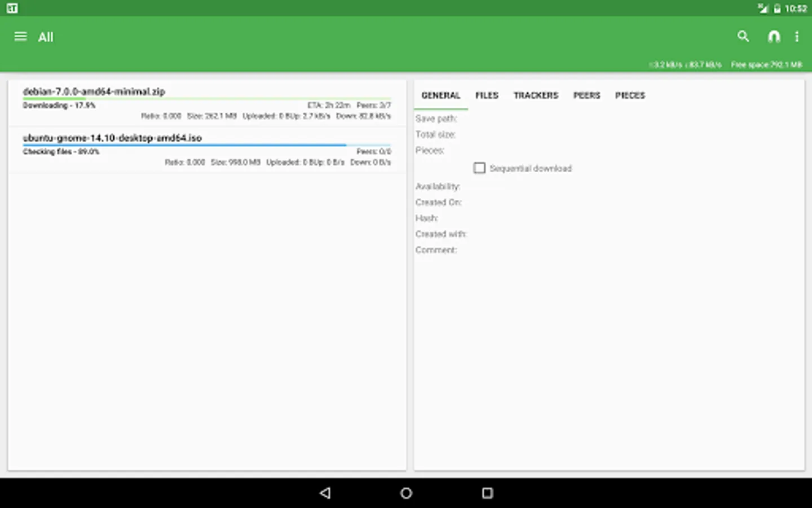Viewport: 812px width, 508px height.
Task: Select the ubuntu-gnome-14.10 torrent
Action: tap(206, 150)
